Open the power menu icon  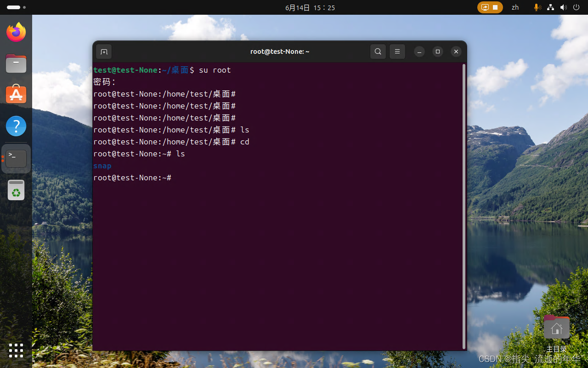[x=576, y=7]
